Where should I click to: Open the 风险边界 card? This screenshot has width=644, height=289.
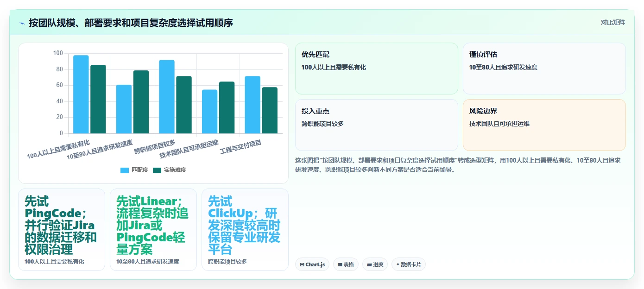(544, 125)
